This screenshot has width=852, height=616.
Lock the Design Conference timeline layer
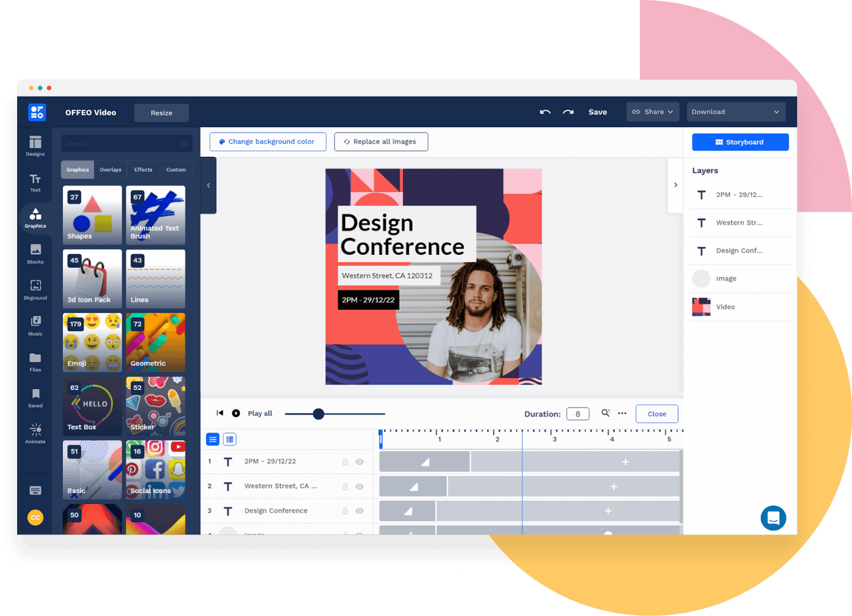point(345,511)
